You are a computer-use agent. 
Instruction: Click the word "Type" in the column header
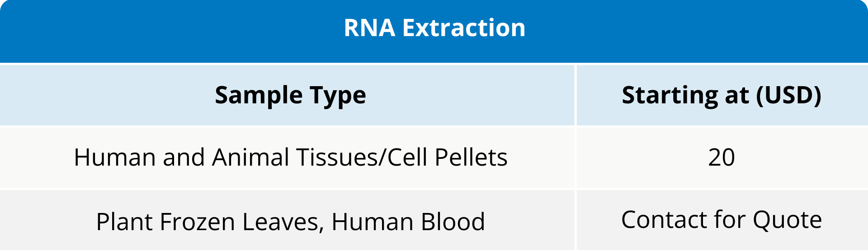[338, 95]
